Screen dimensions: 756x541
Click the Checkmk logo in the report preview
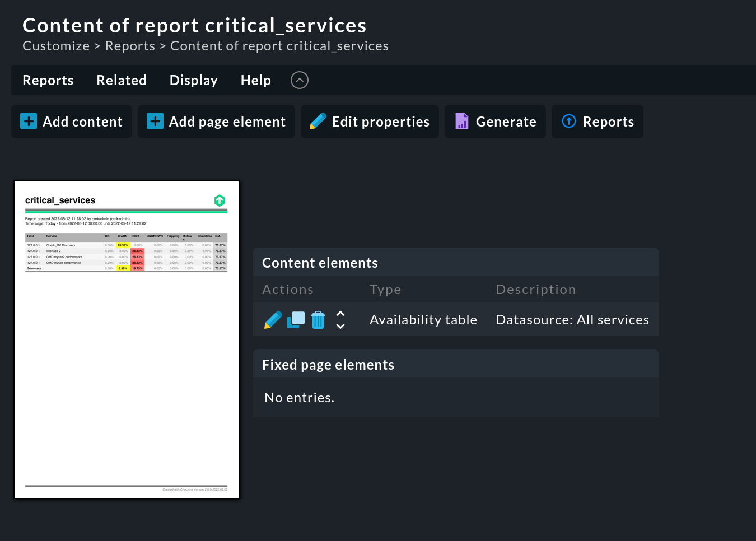220,200
